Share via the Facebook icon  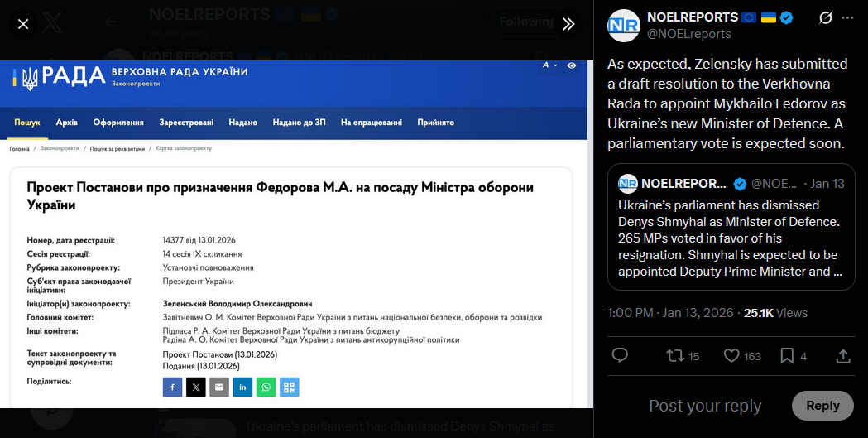point(172,387)
